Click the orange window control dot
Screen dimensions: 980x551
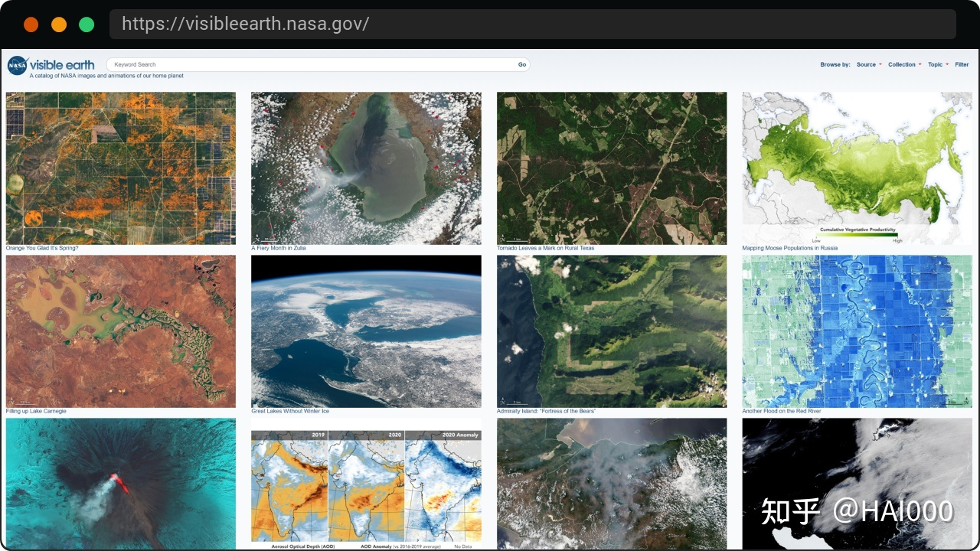(x=59, y=24)
